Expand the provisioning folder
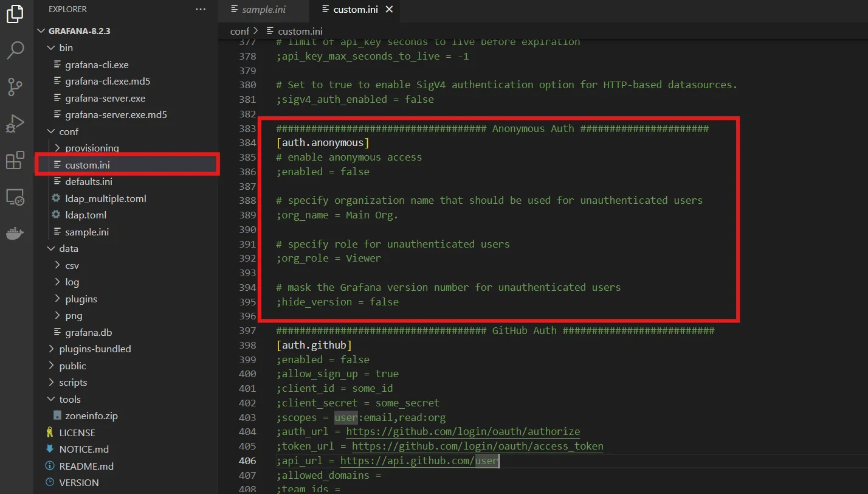 (57, 148)
